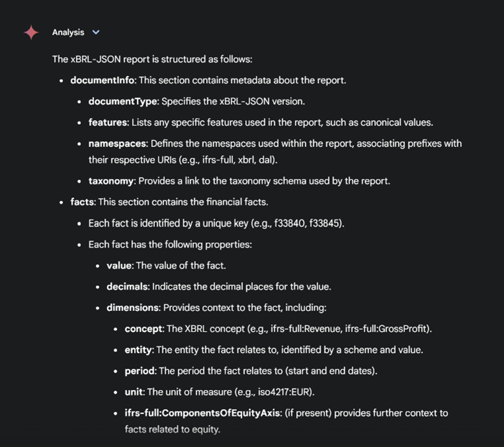Click the bold features term
Viewport: 504px width, 447px height.
(106, 122)
